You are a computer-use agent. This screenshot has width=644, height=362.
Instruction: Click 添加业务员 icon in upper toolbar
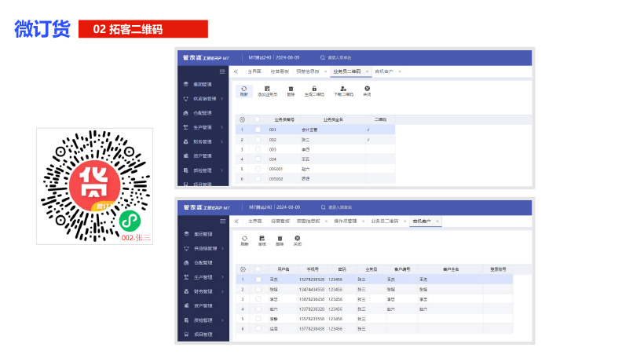(268, 90)
